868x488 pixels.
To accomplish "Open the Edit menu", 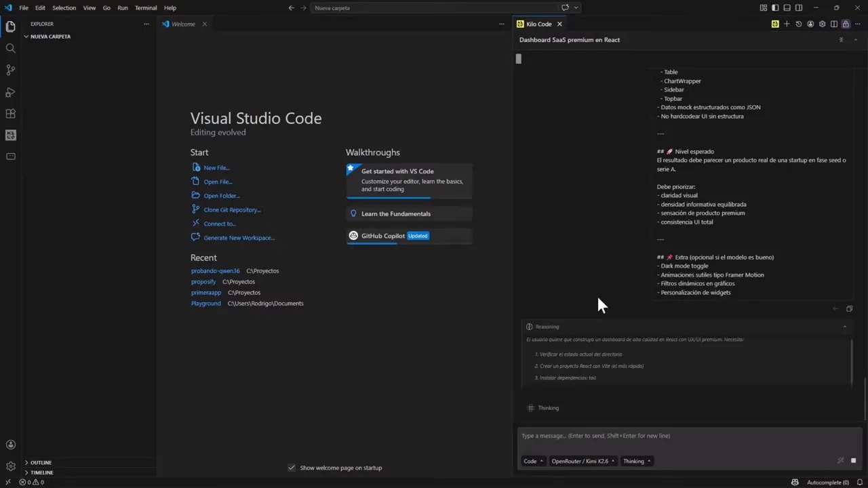I will pos(40,7).
